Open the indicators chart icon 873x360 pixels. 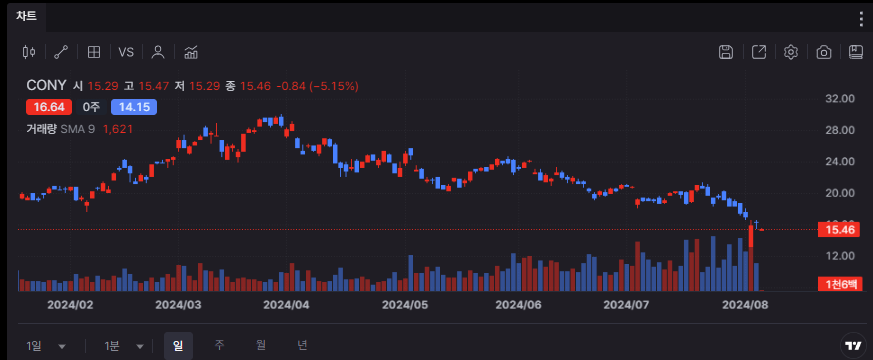point(191,52)
